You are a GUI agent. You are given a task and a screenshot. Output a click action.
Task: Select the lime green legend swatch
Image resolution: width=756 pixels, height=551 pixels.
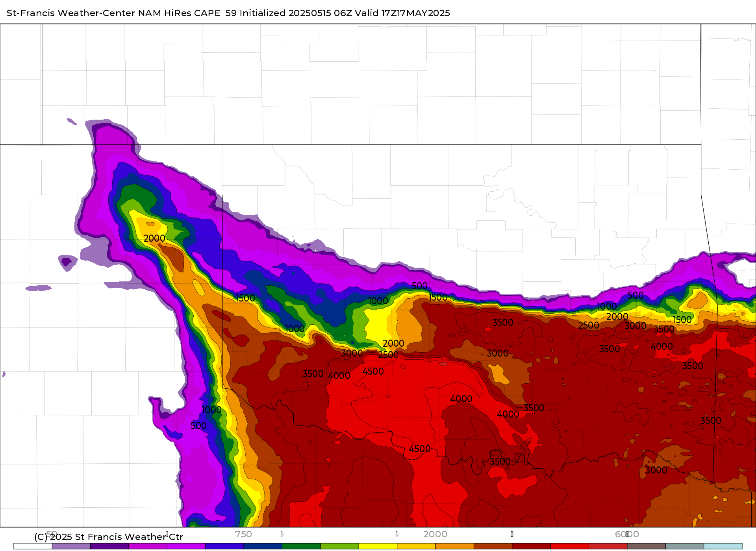click(340, 546)
